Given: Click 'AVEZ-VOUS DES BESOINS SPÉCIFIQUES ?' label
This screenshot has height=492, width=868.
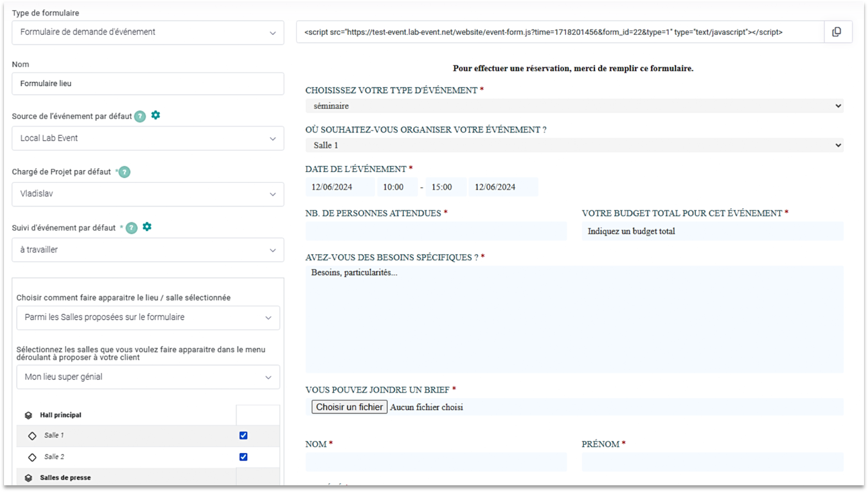Looking at the screenshot, I should click(392, 257).
